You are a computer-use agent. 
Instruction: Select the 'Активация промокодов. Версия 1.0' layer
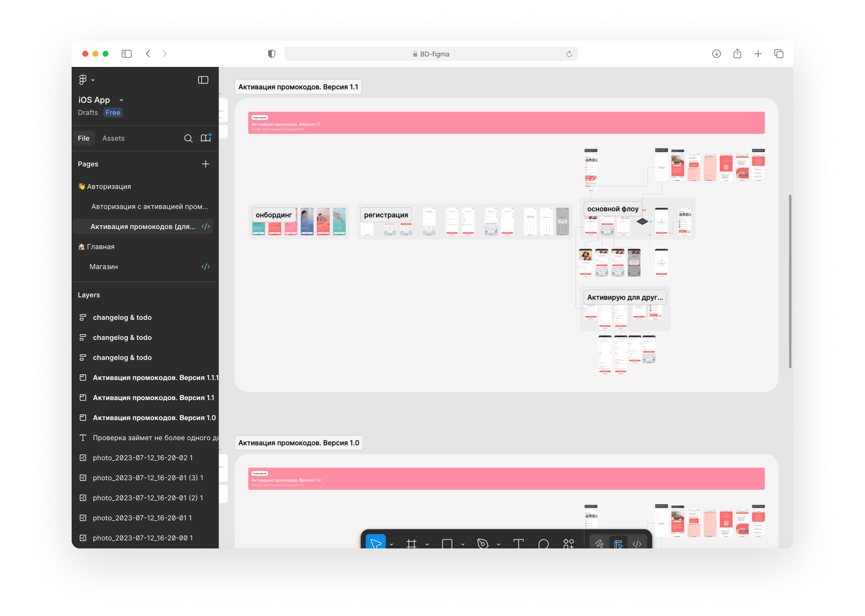154,418
